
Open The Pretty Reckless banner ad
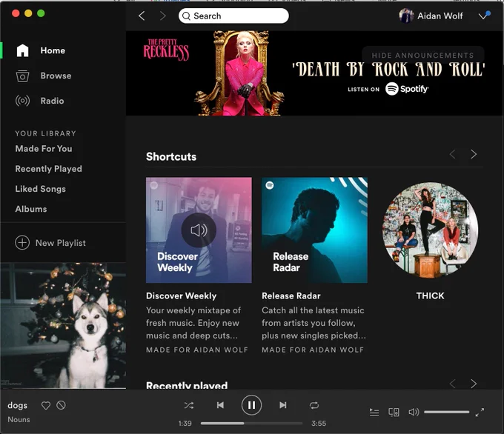click(314, 73)
